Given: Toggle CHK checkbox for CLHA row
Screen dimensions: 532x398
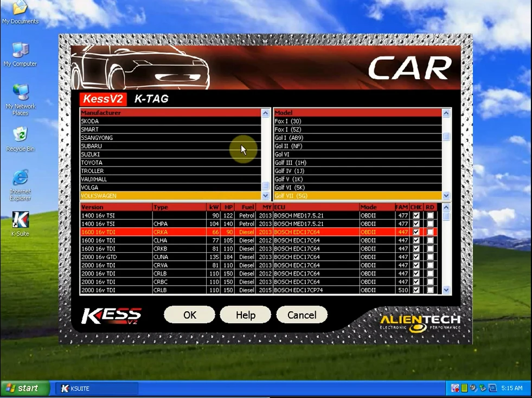Looking at the screenshot, I should pyautogui.click(x=416, y=240).
